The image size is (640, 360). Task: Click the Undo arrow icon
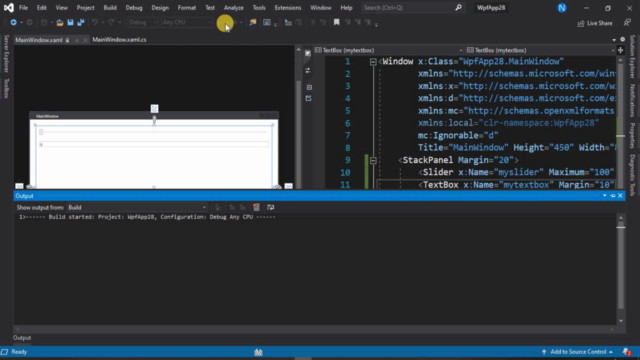tap(95, 22)
